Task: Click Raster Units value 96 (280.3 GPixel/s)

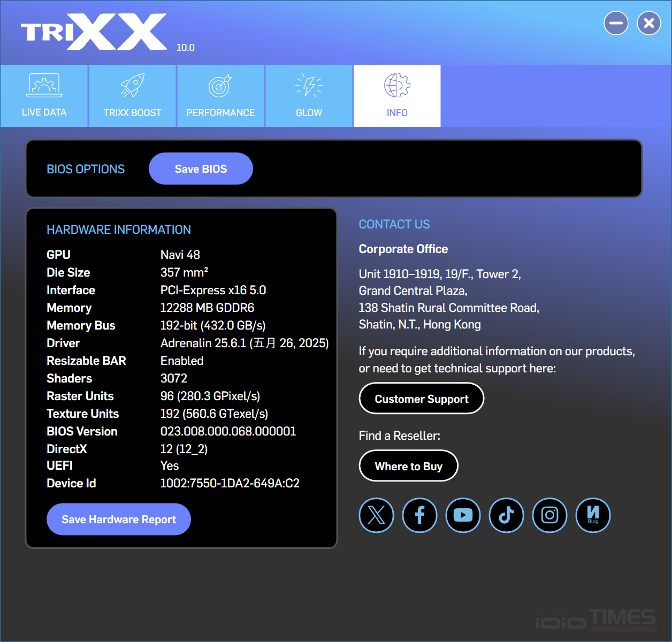Action: [210, 396]
